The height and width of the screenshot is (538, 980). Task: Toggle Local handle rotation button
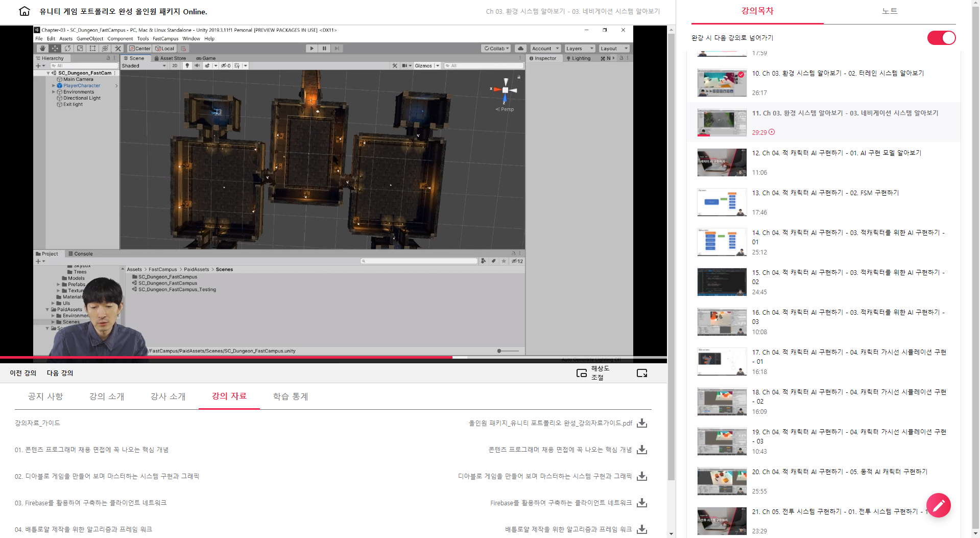click(x=164, y=49)
